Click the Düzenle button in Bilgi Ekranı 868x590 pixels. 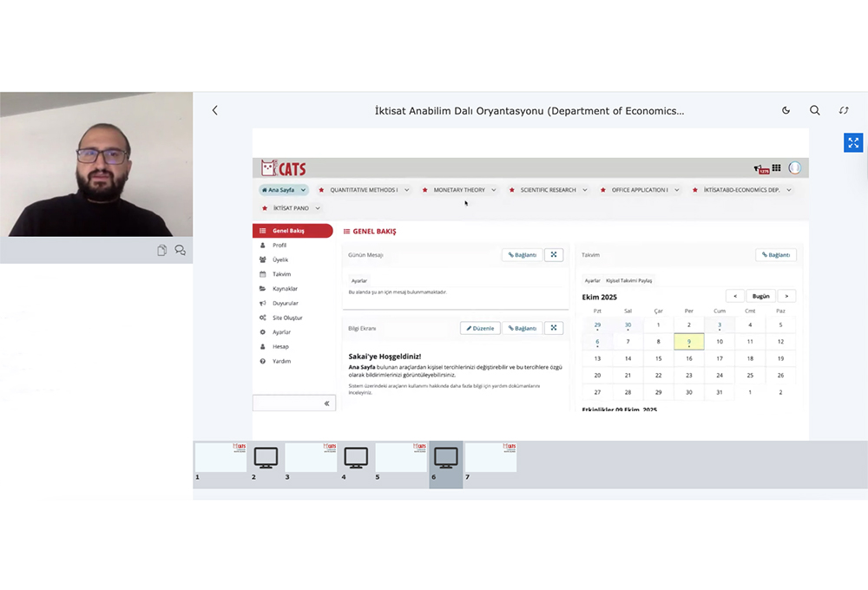click(480, 328)
